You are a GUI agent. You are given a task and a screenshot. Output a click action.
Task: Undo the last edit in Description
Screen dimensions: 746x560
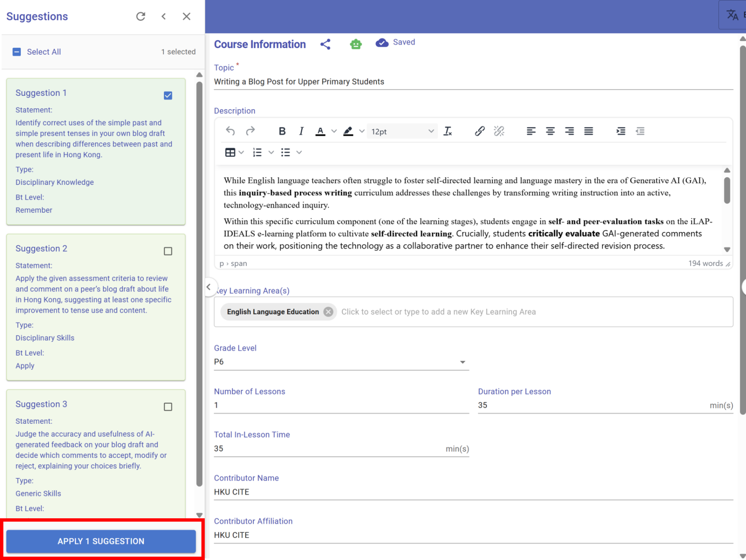tap(230, 131)
